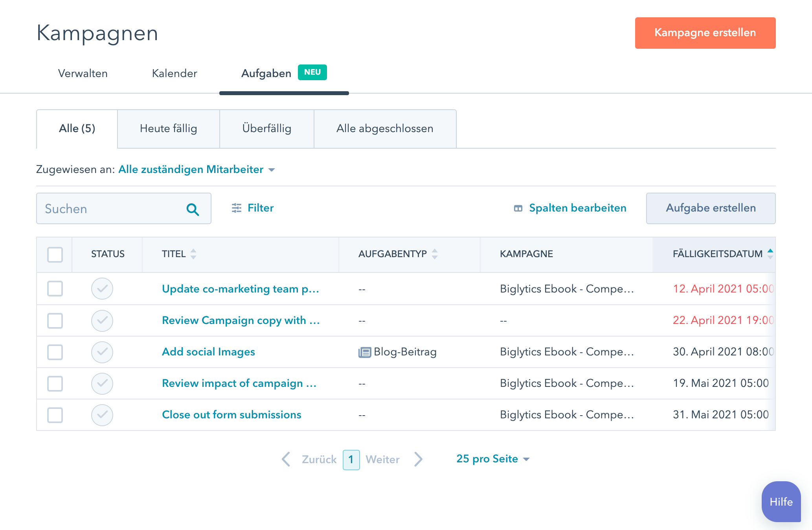Click previous page chevron arrow
Viewport: 812px width, 530px height.
click(286, 459)
